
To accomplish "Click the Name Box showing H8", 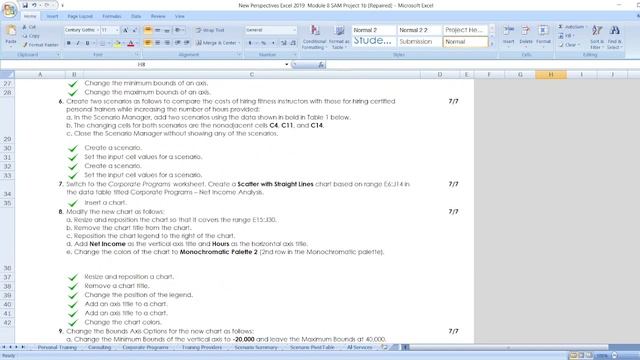I will click(x=141, y=64).
